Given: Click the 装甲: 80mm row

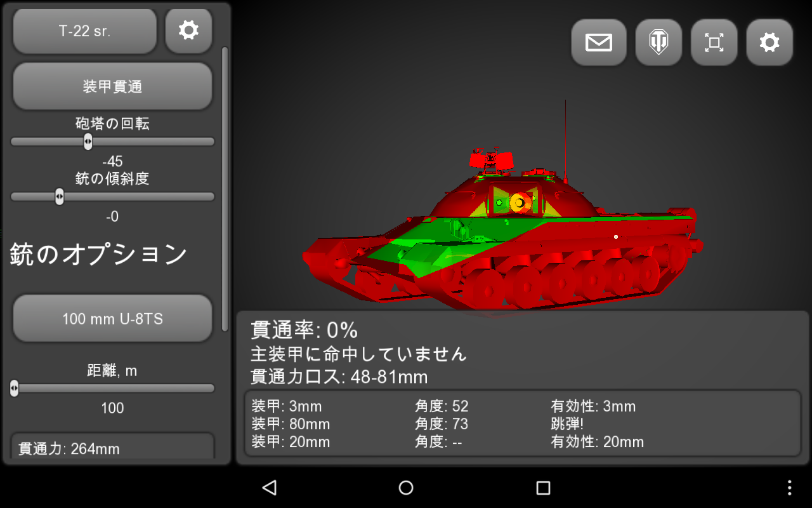Looking at the screenshot, I should tap(522, 424).
